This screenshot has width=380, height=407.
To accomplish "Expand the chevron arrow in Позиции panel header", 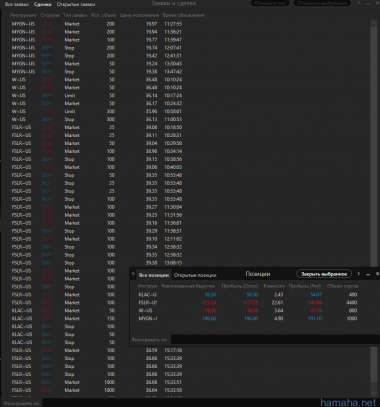I will click(359, 274).
